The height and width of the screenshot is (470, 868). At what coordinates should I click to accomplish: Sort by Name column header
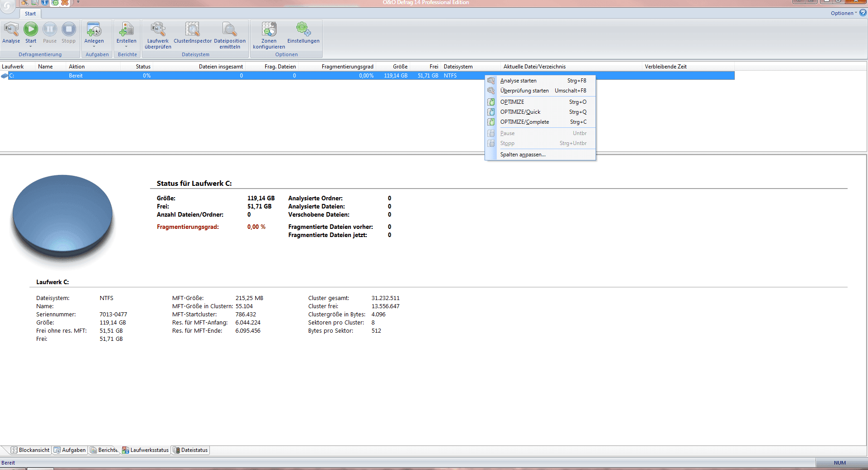tap(51, 67)
